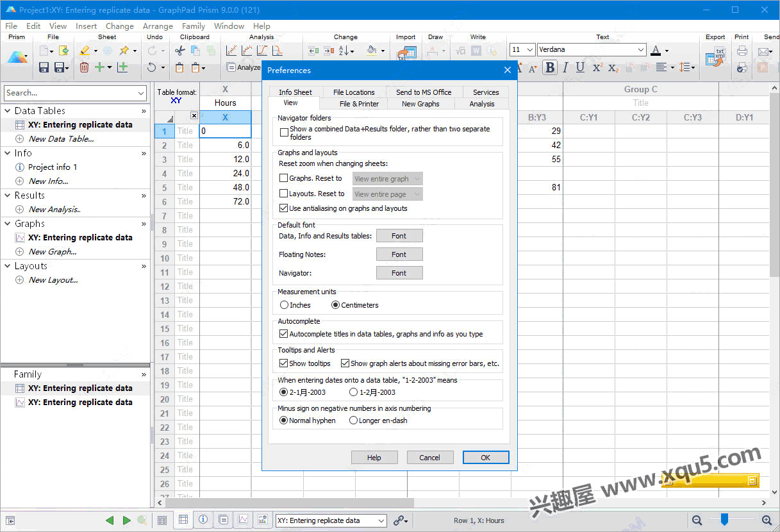Open the font size 11 dropdown
The width and height of the screenshot is (780, 532).
tap(529, 50)
